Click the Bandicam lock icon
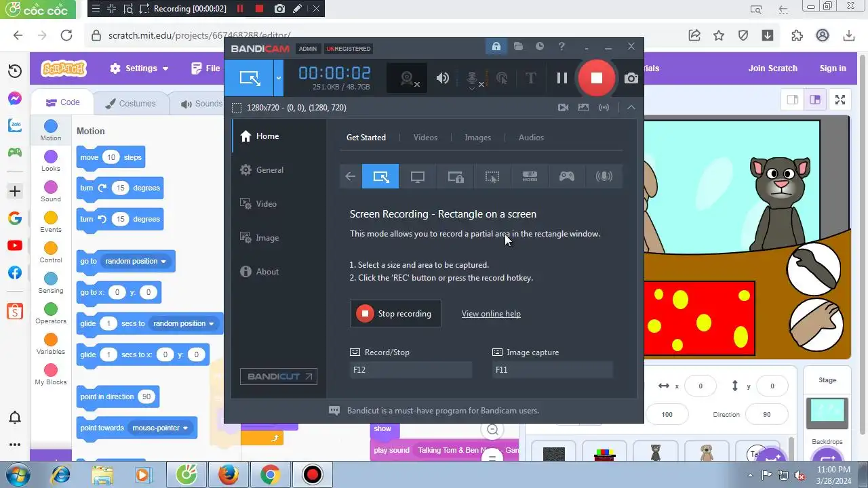 (496, 47)
